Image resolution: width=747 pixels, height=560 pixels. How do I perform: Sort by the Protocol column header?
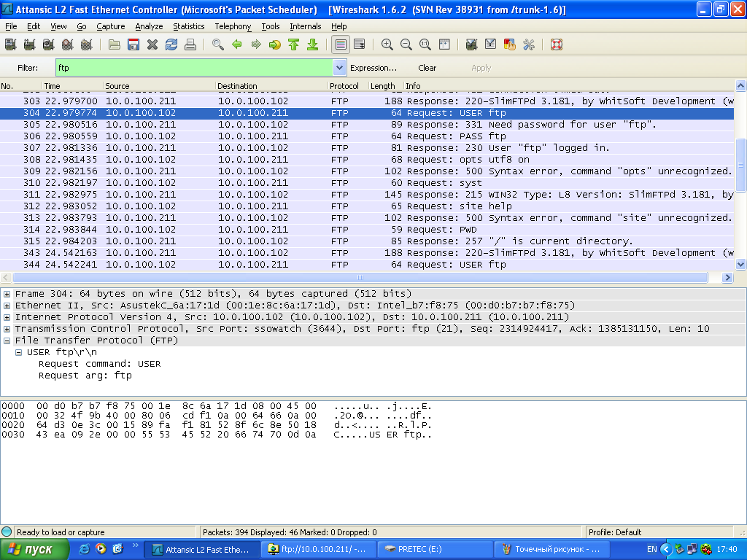(348, 86)
